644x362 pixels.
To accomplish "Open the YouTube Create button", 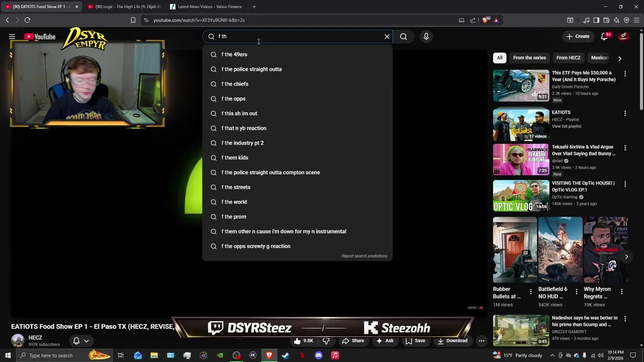I will tap(578, 36).
